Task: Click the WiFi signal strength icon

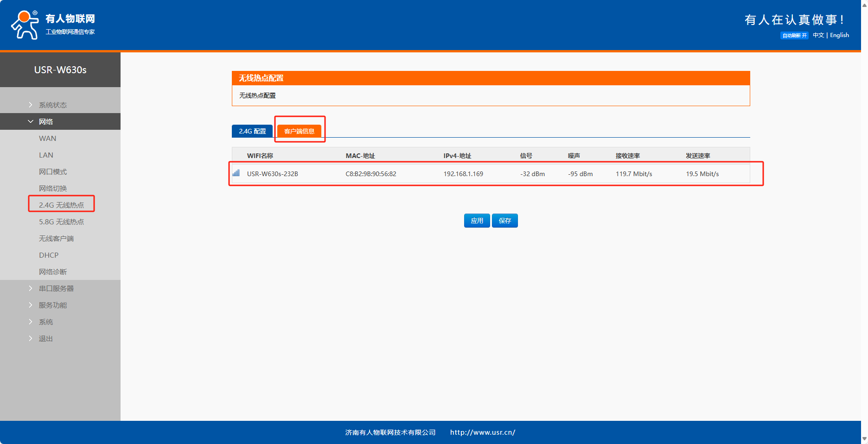Action: [236, 173]
